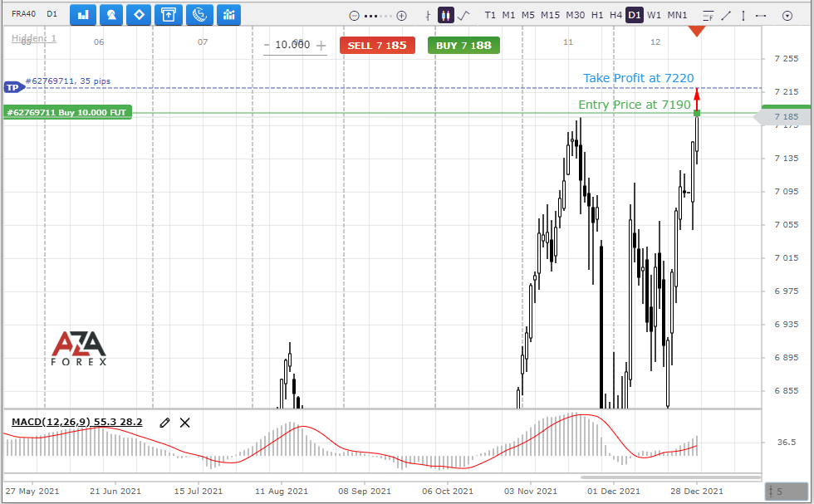814x504 pixels.
Task: Click the zoom level dots indicator
Action: pos(378,16)
